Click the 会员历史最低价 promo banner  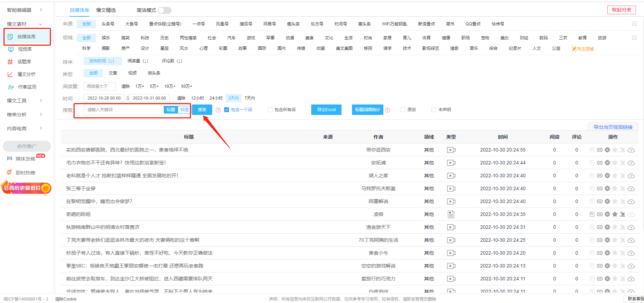(x=26, y=188)
